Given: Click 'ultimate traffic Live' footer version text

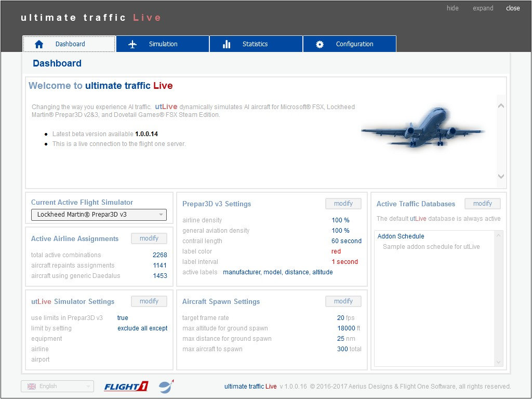Looking at the screenshot, I should (x=250, y=387).
